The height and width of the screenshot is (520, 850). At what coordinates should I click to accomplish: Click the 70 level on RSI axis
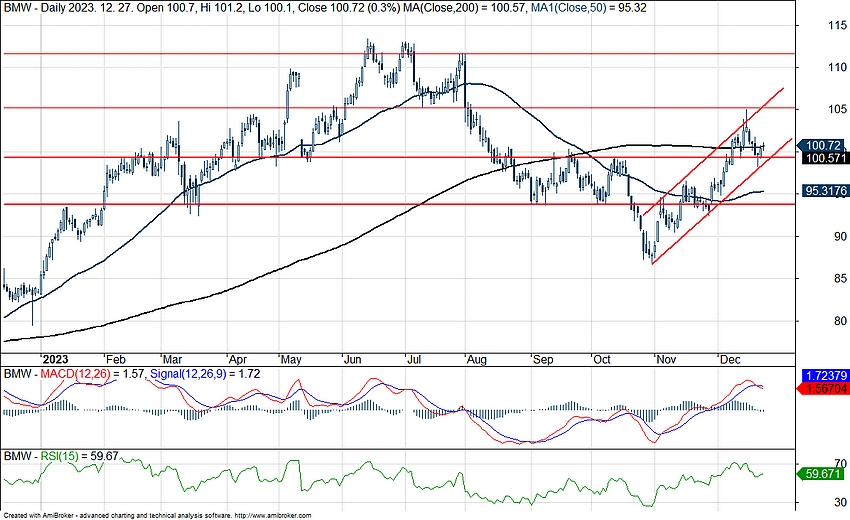point(840,463)
